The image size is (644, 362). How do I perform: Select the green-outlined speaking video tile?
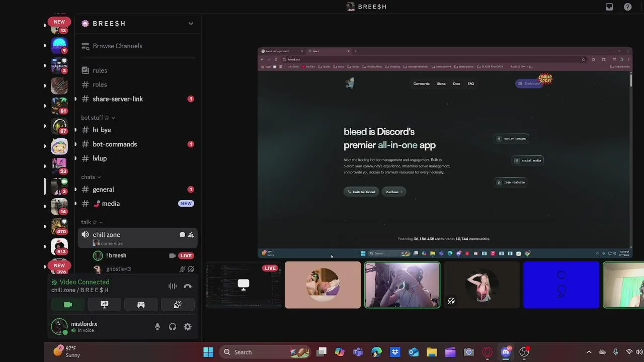coord(402,285)
